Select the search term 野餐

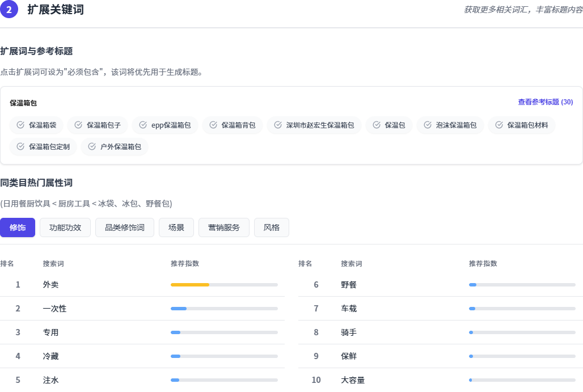(349, 285)
